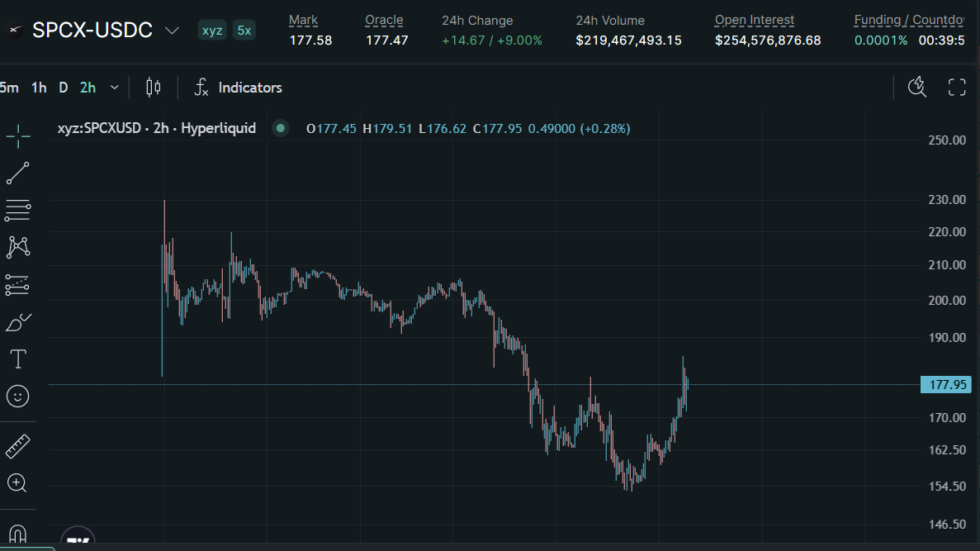The width and height of the screenshot is (980, 551).
Task: Expand the timeframe interval dropdown
Action: click(115, 88)
